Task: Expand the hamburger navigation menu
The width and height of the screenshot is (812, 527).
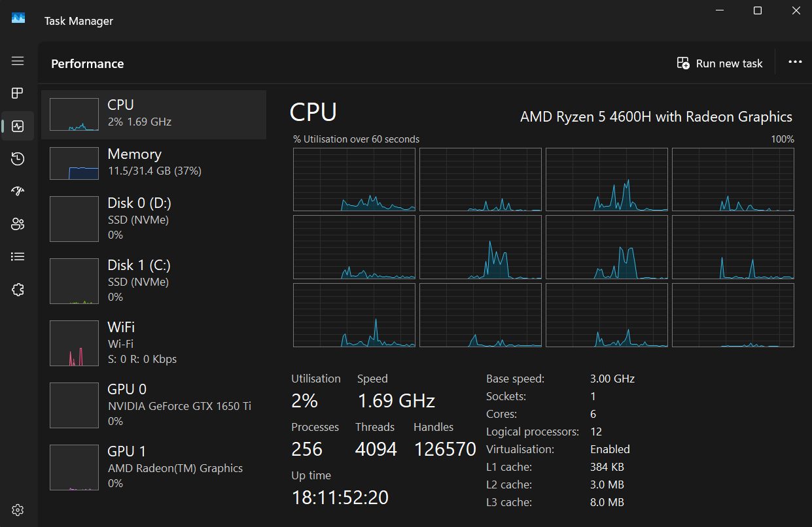Action: coord(18,61)
